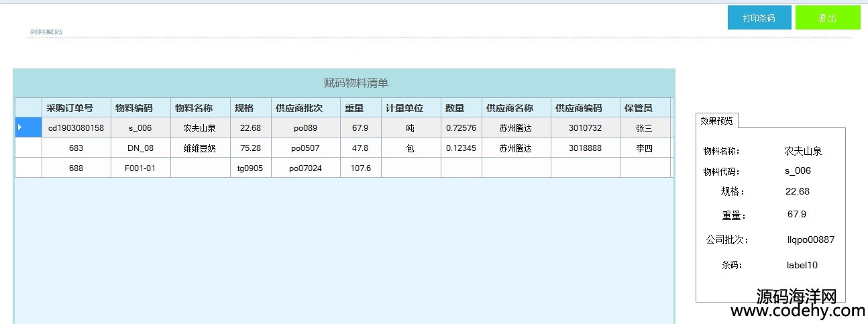Click the supplier code cell 3018888
Viewport: 868px width, 324px height.
tap(585, 148)
